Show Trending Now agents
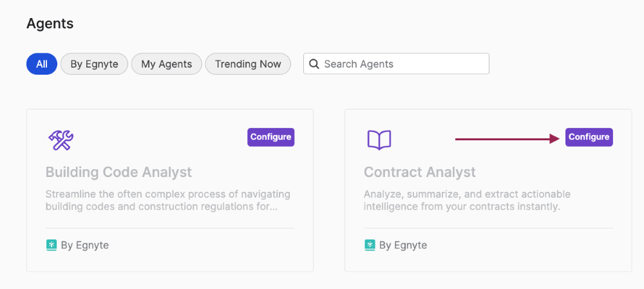Viewport: 644px width, 289px height. tap(248, 64)
